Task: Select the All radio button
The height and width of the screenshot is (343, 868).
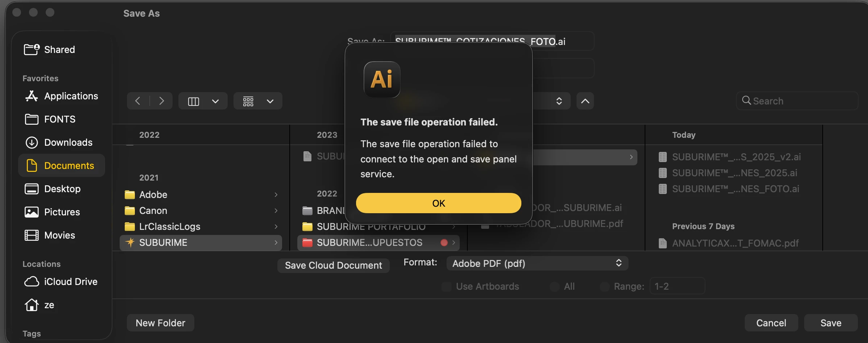Action: tap(554, 286)
